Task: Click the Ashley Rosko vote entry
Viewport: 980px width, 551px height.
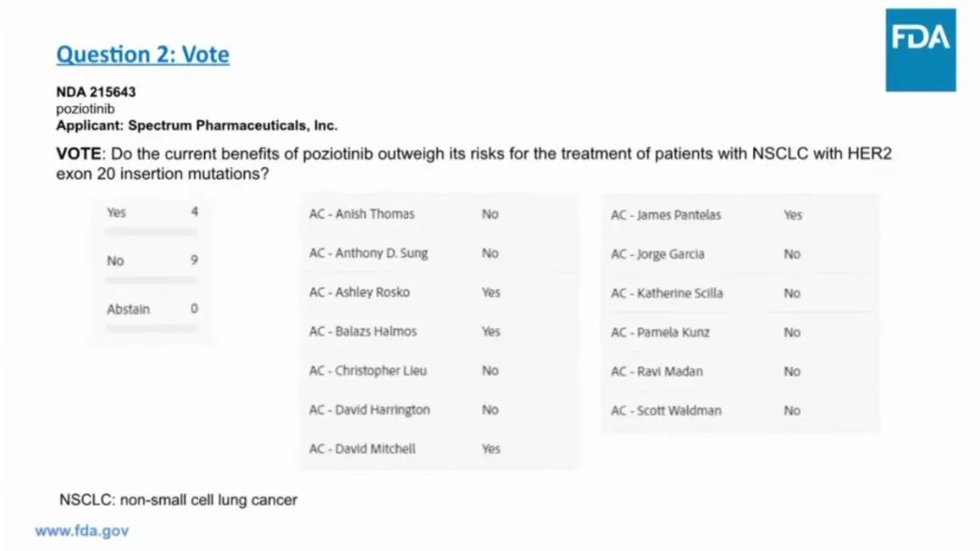Action: click(x=439, y=292)
